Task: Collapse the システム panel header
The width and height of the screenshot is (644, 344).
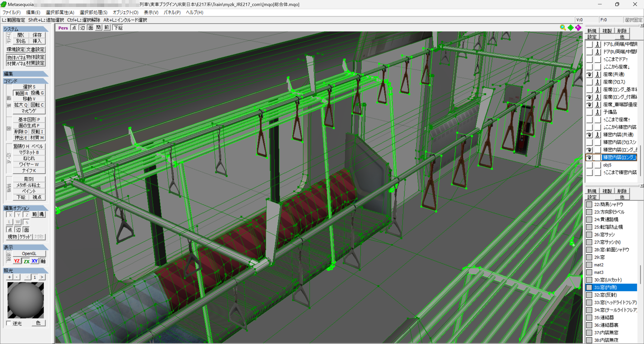Action: (x=26, y=29)
